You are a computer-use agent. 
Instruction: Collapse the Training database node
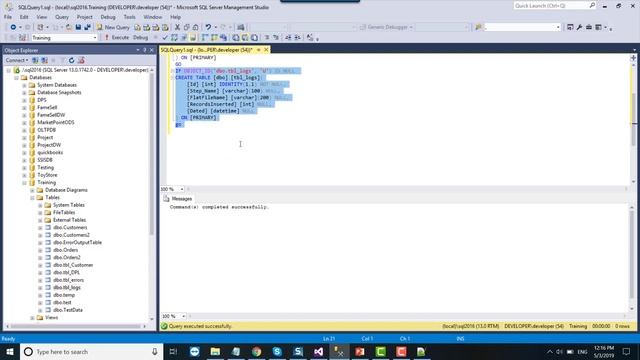click(24, 183)
